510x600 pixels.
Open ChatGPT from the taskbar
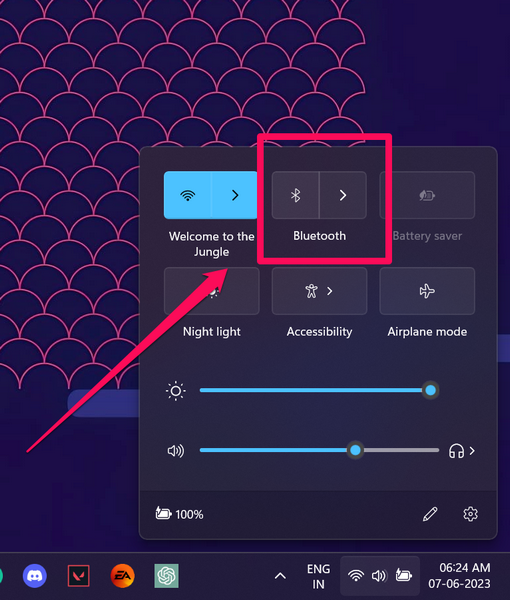[x=166, y=576]
